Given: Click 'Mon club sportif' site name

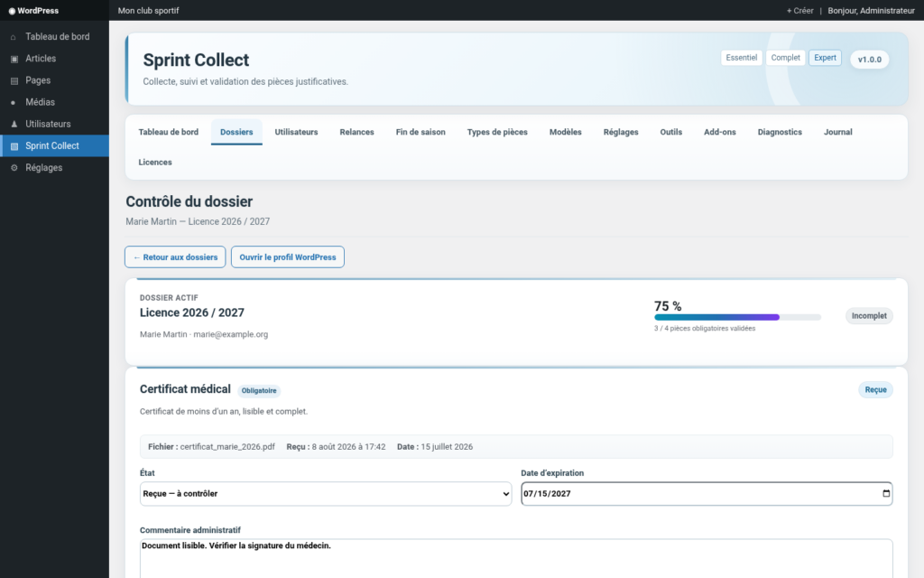Looking at the screenshot, I should [x=149, y=11].
